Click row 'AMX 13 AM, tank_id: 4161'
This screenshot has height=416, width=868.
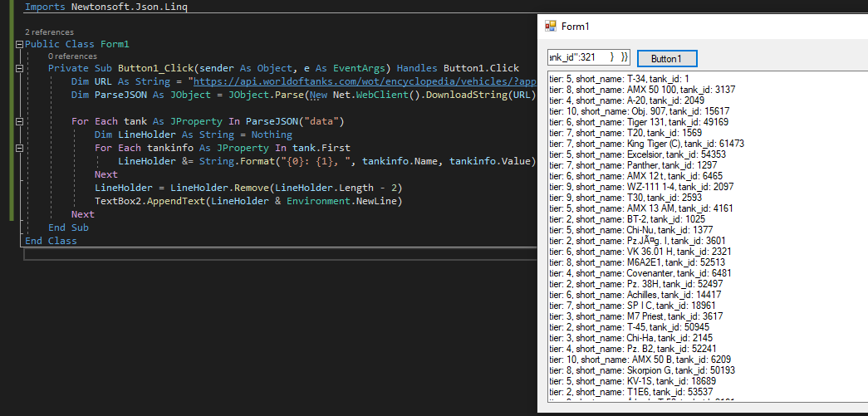(640, 208)
